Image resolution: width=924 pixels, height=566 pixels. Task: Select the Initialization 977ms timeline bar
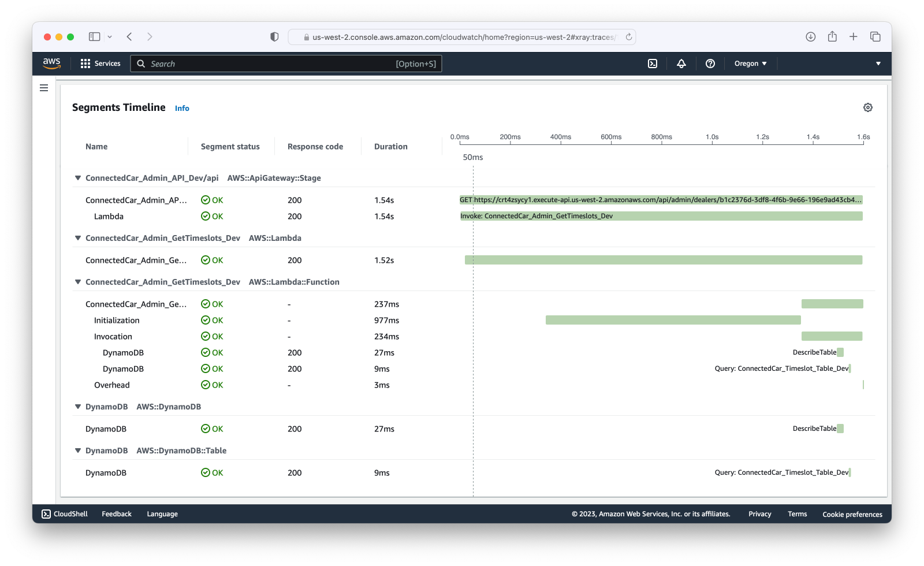(673, 320)
